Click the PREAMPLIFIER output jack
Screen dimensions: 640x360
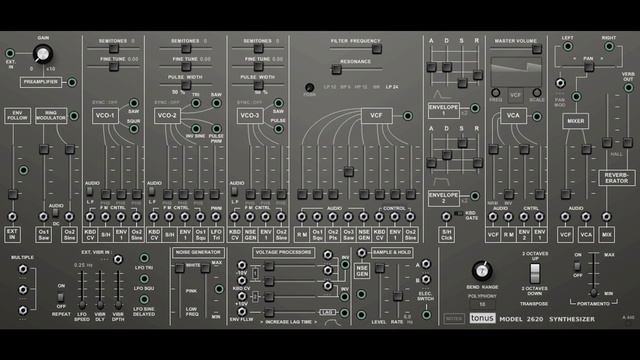72,82
